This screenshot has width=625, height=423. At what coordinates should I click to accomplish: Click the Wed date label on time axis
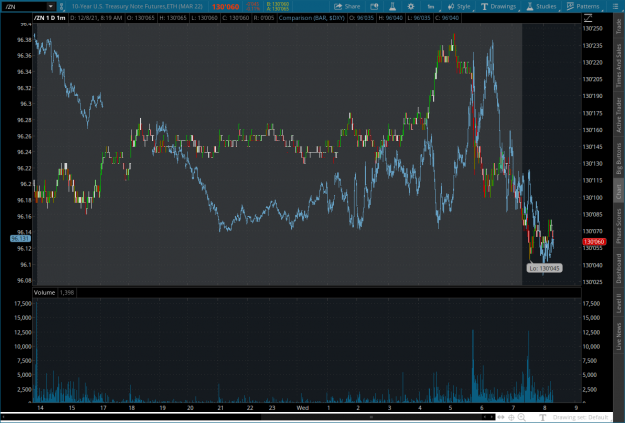[303, 407]
